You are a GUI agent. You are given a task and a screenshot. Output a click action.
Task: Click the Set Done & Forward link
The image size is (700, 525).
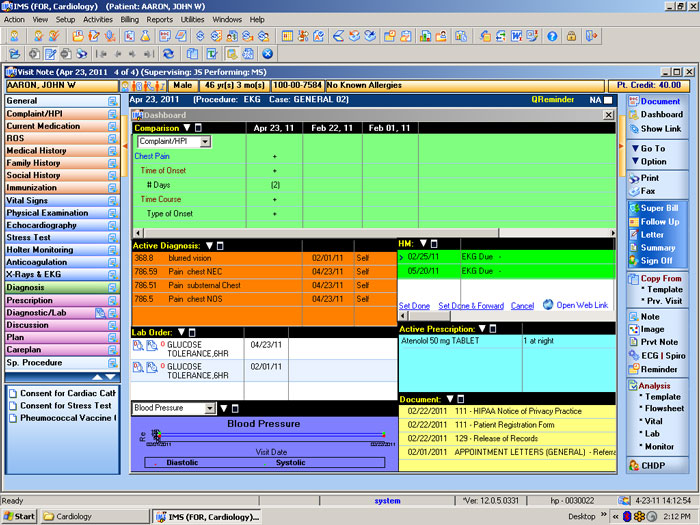click(x=471, y=306)
